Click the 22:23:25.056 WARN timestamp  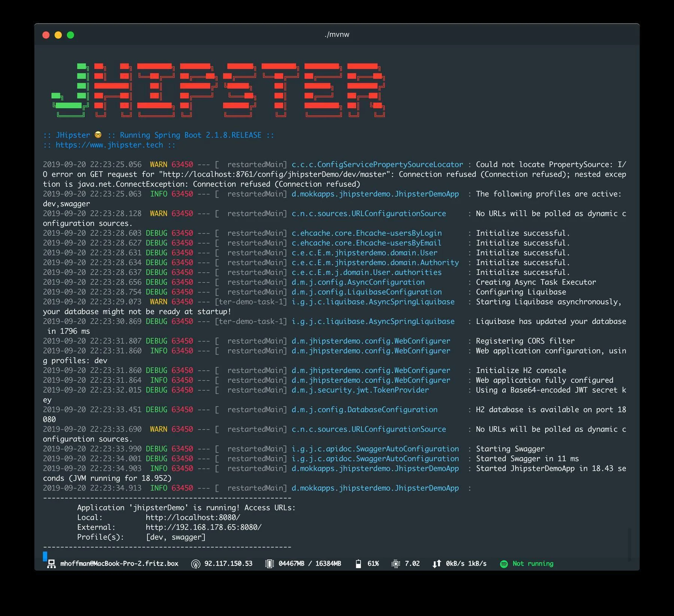(x=92, y=164)
